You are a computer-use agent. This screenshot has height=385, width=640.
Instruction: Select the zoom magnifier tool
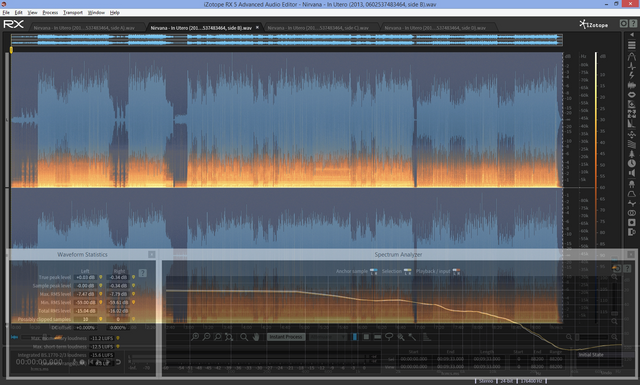point(244,337)
